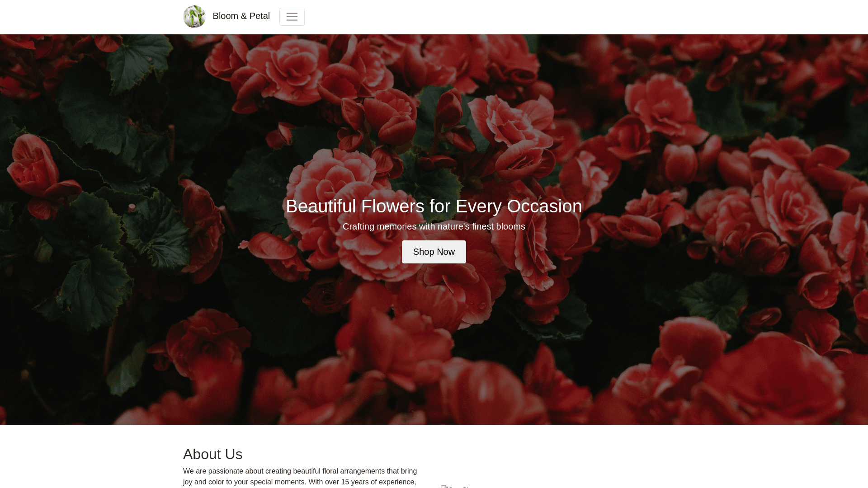
Task: Click the About Us heading
Action: coord(213,454)
